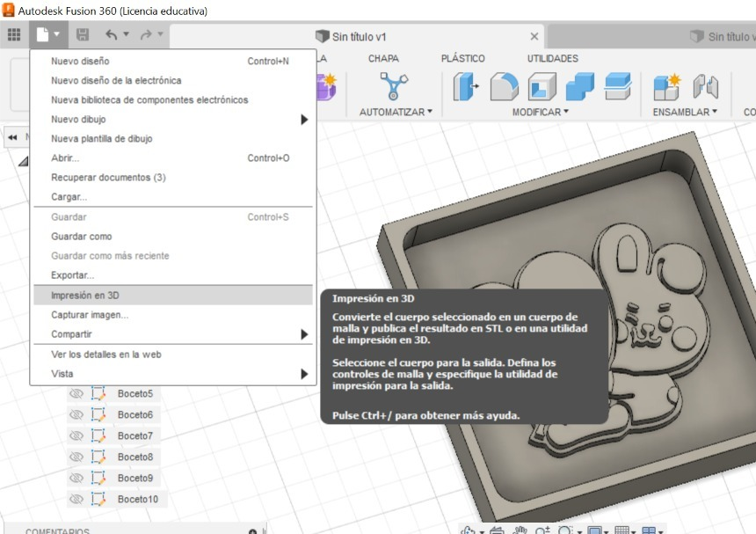Open the PLÁSTICO ribbon tab
This screenshot has width=756, height=534.
click(x=463, y=58)
